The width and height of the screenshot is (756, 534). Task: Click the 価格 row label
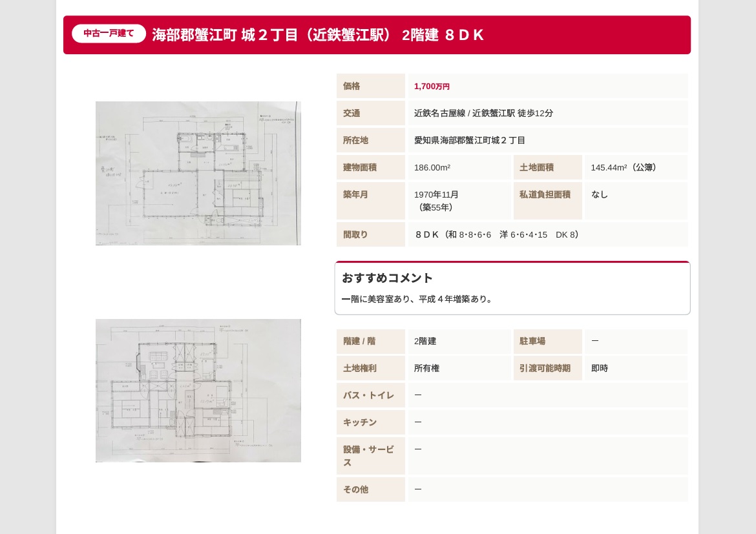[352, 86]
